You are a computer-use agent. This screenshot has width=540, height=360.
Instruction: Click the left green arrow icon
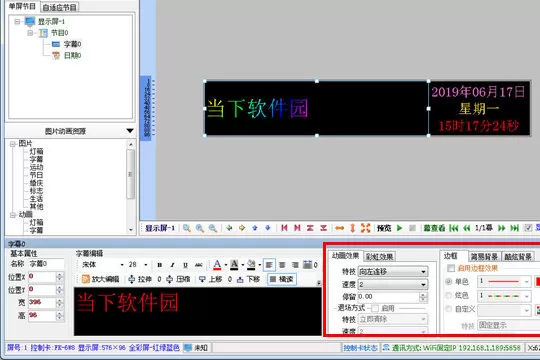point(229,228)
